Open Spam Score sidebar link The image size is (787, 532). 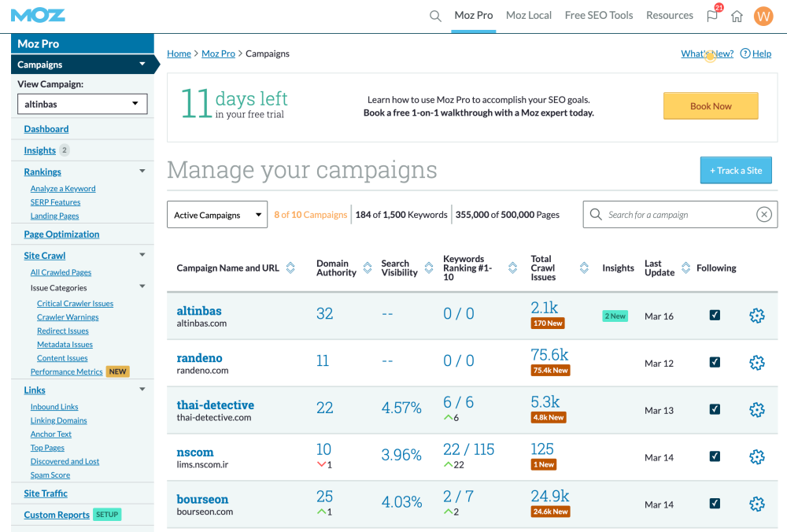click(50, 475)
